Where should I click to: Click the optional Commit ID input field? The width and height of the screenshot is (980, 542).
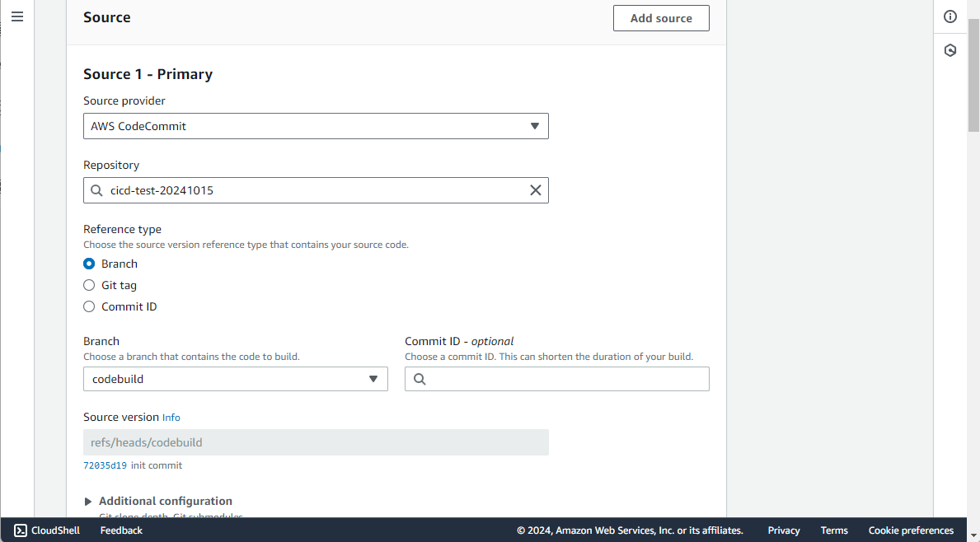pyautogui.click(x=557, y=379)
